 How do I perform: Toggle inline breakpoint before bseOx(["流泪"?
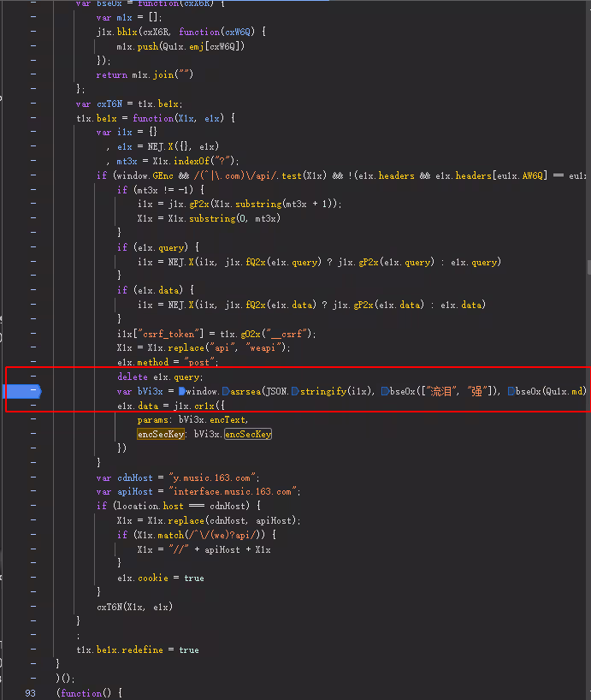(385, 391)
